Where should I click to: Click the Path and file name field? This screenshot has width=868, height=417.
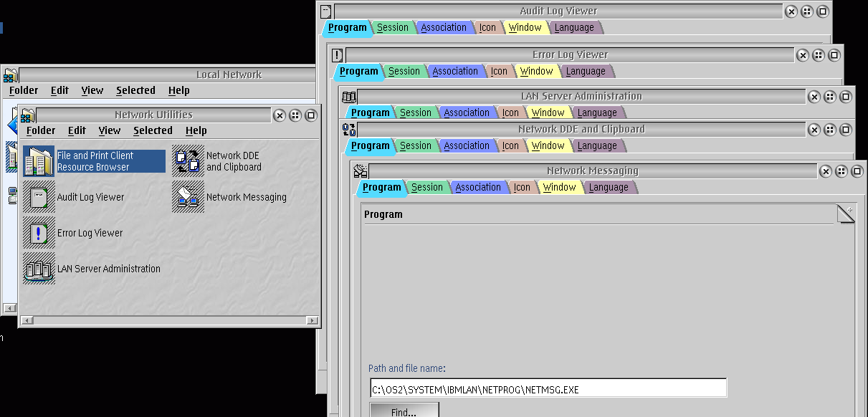(548, 388)
